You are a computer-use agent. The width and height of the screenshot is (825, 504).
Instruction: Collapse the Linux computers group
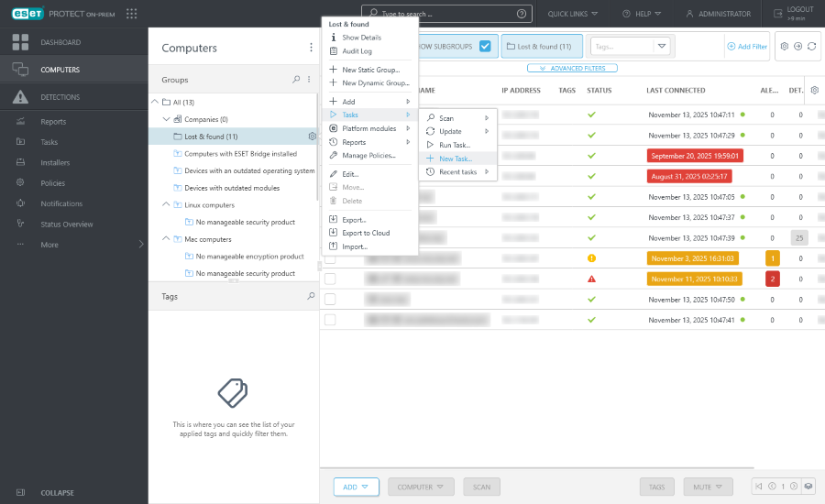tap(165, 205)
